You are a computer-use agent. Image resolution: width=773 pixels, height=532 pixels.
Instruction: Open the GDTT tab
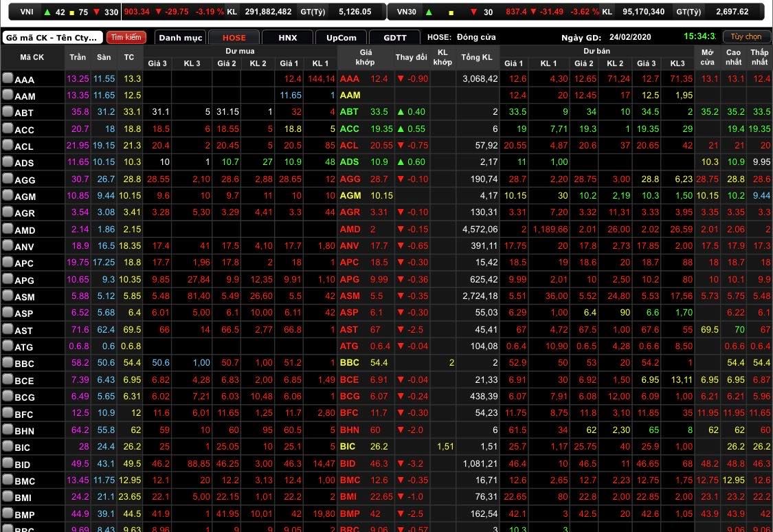[x=395, y=38]
